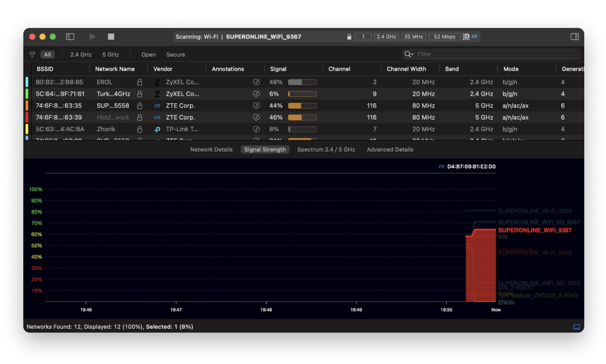The image size is (606, 364).
Task: Click the Networks Found status text
Action: [x=110, y=327]
